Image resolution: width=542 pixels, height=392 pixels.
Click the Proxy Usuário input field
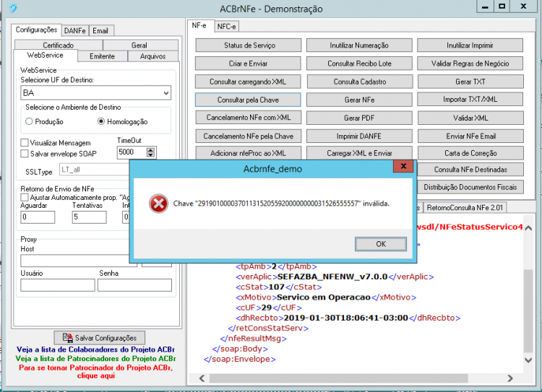[x=58, y=285]
